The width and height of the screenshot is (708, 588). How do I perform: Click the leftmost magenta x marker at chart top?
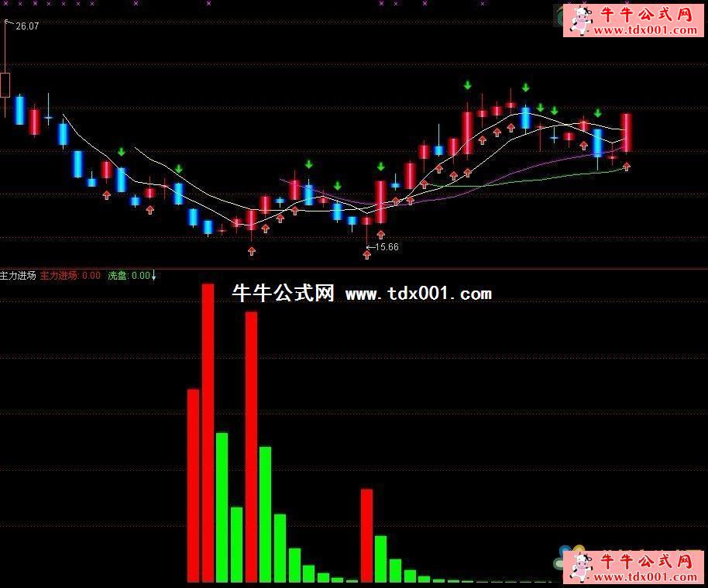5,4
